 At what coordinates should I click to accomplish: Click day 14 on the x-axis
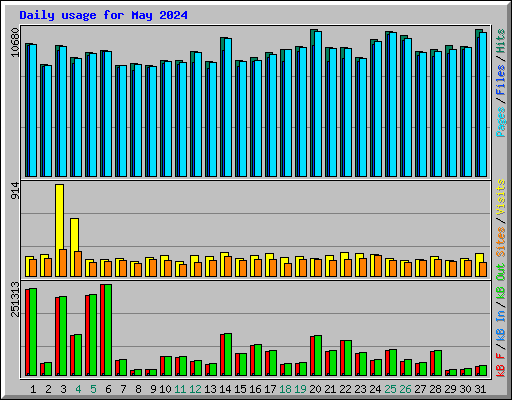click(225, 389)
